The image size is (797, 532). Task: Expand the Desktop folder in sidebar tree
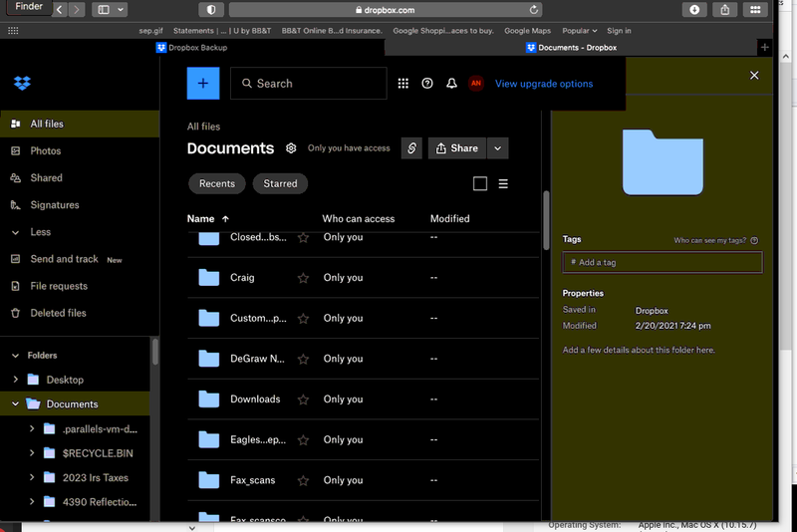point(15,380)
